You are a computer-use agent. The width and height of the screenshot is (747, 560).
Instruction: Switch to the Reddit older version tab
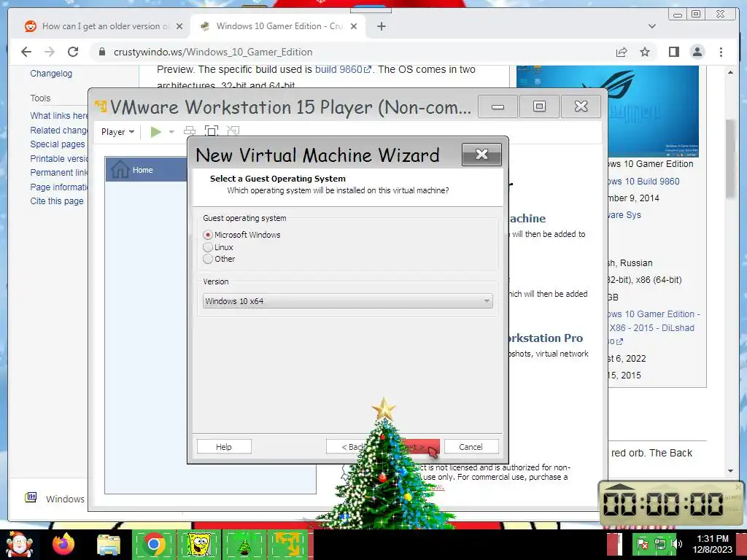(102, 26)
